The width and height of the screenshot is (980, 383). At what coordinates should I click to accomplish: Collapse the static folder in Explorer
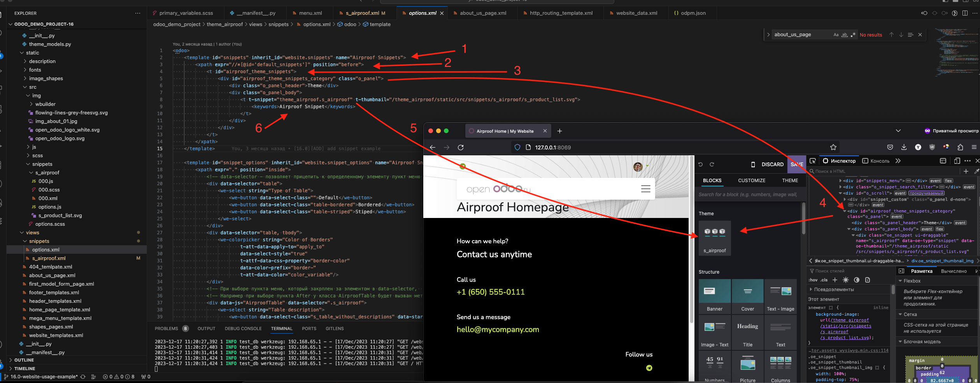pyautogui.click(x=22, y=53)
